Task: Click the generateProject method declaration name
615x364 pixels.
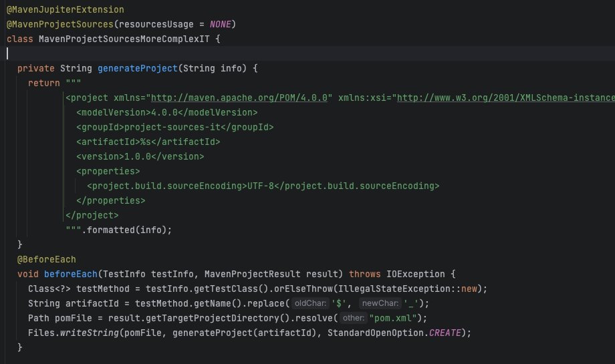Action: [138, 68]
